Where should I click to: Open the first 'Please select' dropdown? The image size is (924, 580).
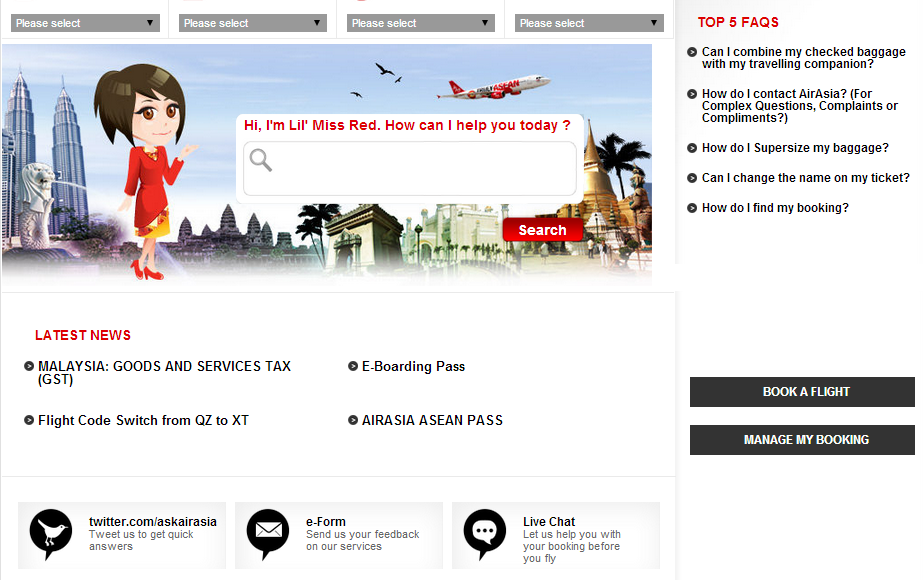click(85, 23)
